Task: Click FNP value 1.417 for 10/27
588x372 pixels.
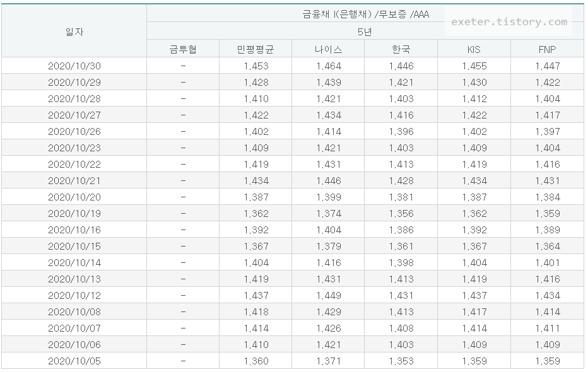Action: [x=548, y=115]
